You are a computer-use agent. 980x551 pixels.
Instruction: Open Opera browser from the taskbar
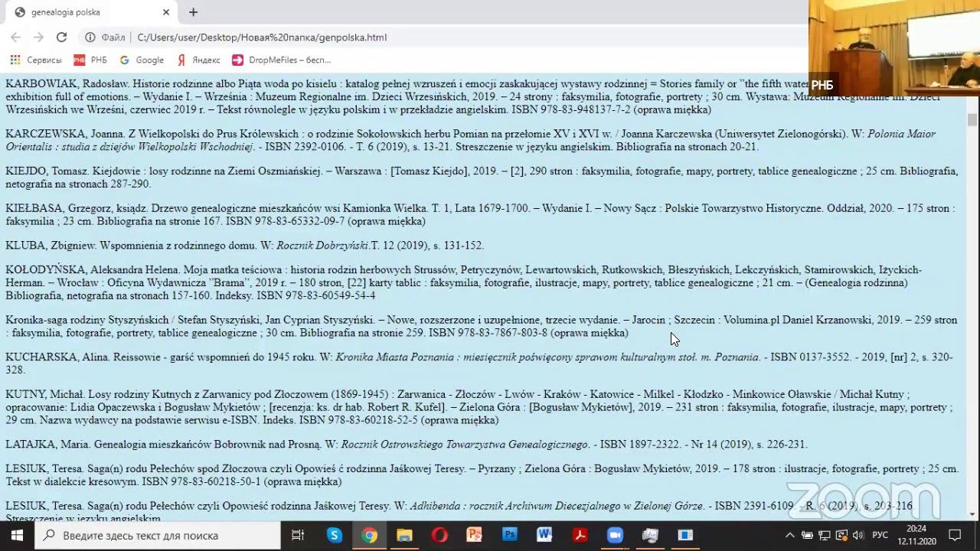point(439,535)
